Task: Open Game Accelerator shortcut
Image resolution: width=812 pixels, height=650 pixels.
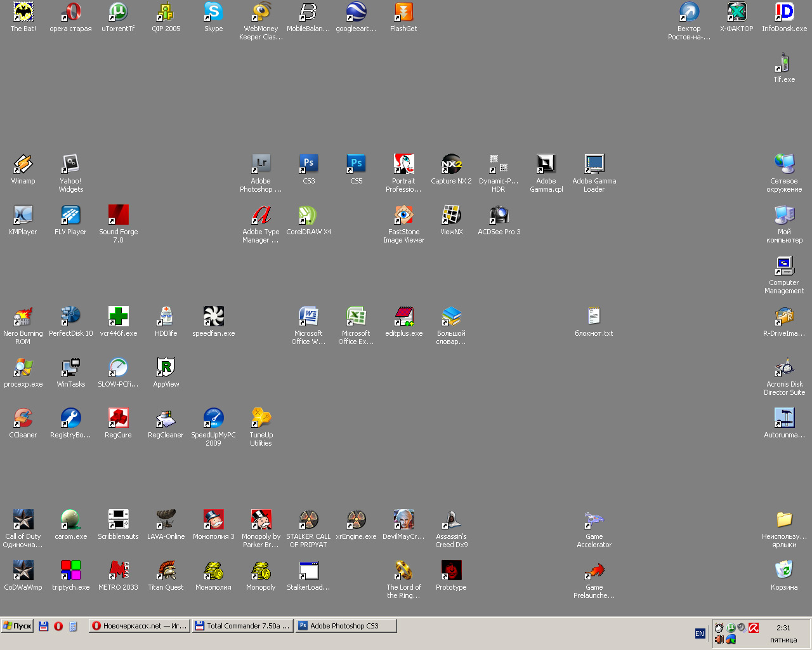Action: tap(594, 519)
